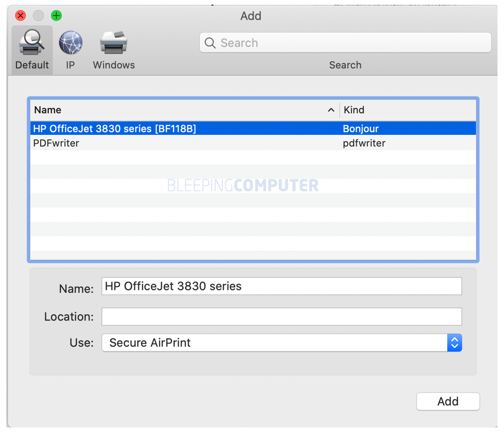This screenshot has height=434, width=504.
Task: Click the blue stepper arrows on Use popup
Action: (455, 343)
